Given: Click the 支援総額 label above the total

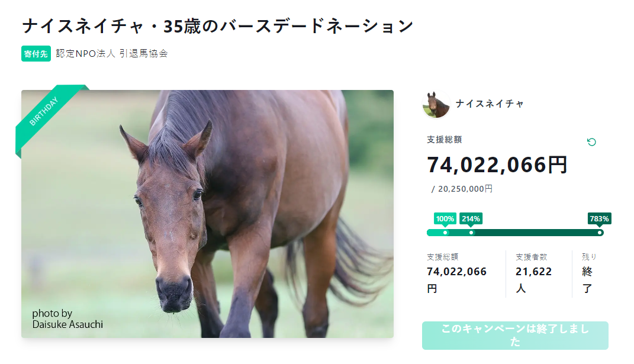Looking at the screenshot, I should click(x=445, y=140).
